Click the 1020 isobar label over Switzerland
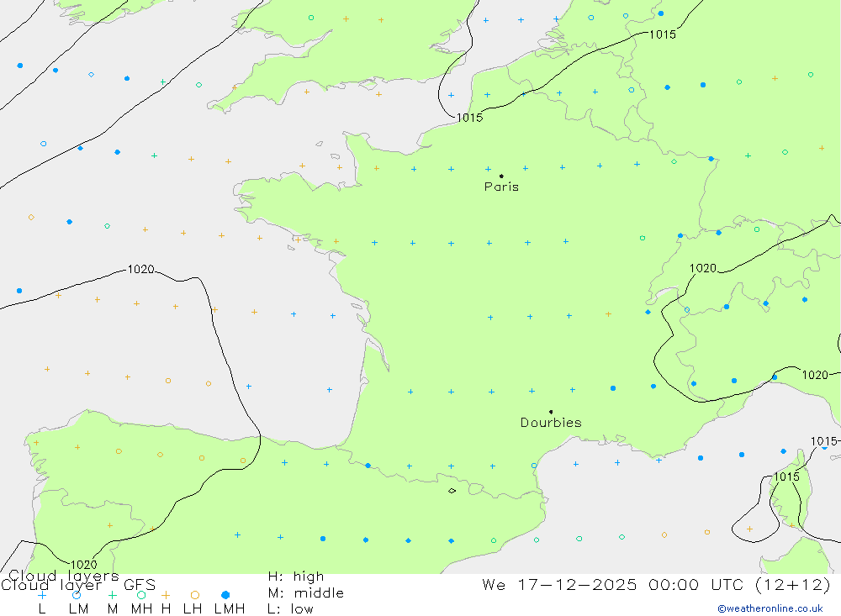 point(702,268)
